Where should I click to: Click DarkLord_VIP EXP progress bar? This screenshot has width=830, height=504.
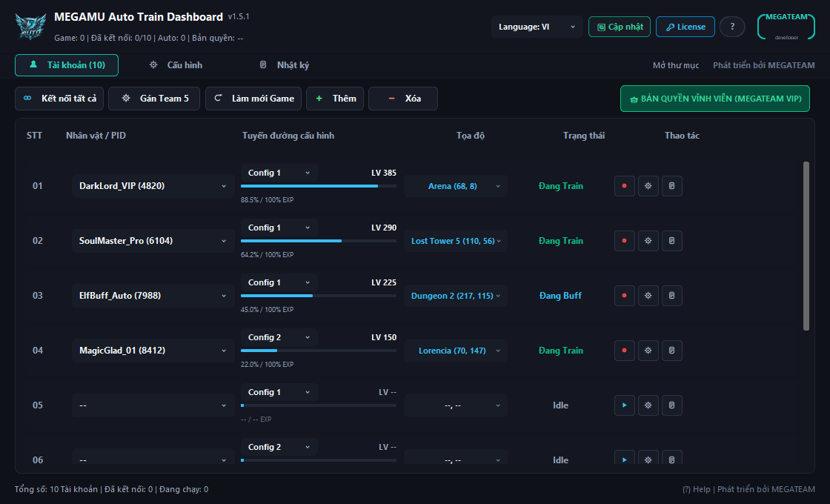tap(319, 186)
